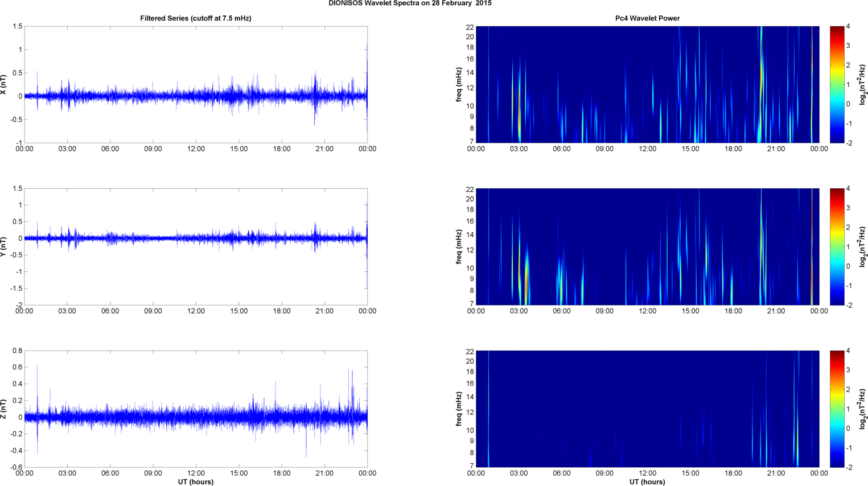This screenshot has width=868, height=486.
Task: Click inside the Y component wavelet spectrogram
Action: [x=647, y=247]
